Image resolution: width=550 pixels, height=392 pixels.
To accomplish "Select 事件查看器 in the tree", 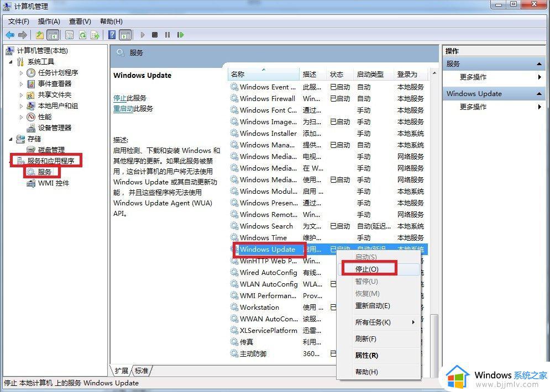I will coord(54,84).
